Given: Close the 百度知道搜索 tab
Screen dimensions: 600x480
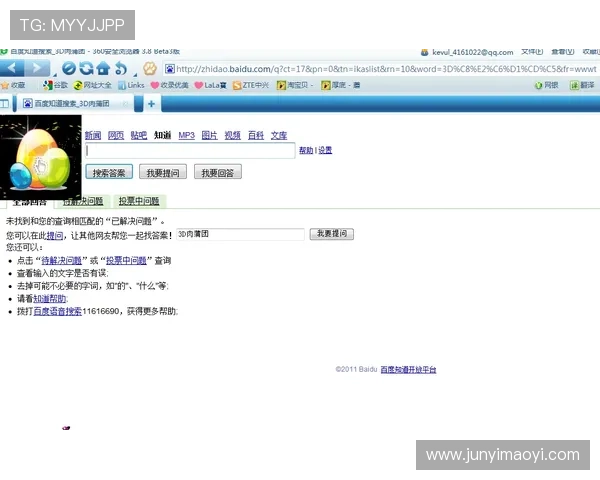Looking at the screenshot, I should click(125, 104).
